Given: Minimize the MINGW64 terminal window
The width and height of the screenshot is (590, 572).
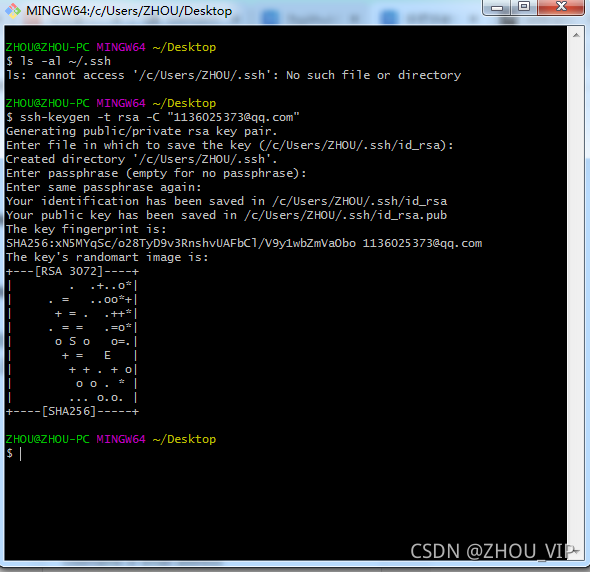Looking at the screenshot, I should click(x=497, y=7).
